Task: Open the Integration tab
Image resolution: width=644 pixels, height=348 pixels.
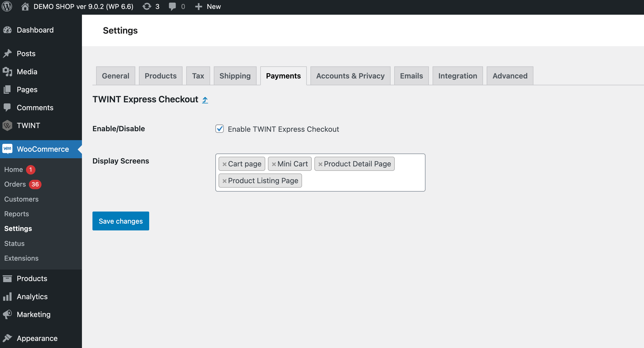Action: 458,76
